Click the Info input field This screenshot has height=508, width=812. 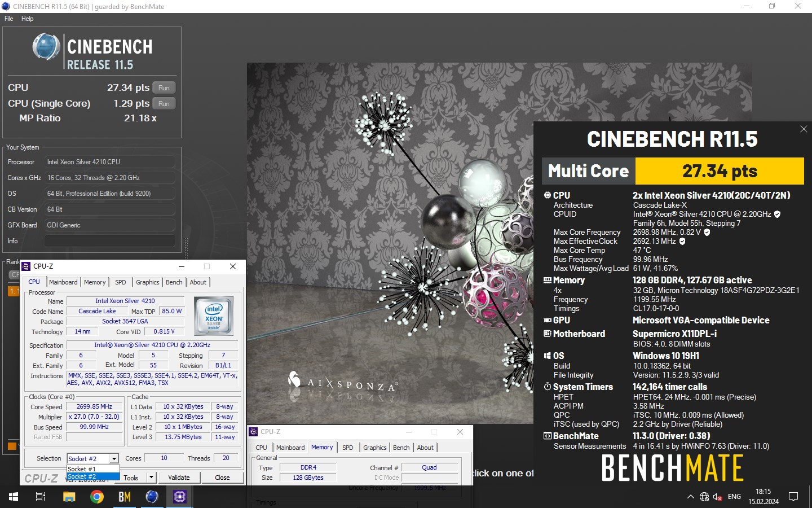click(109, 241)
